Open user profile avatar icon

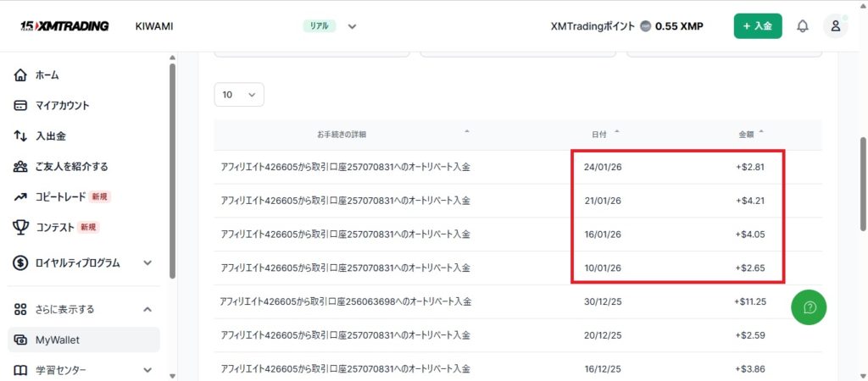tap(835, 26)
